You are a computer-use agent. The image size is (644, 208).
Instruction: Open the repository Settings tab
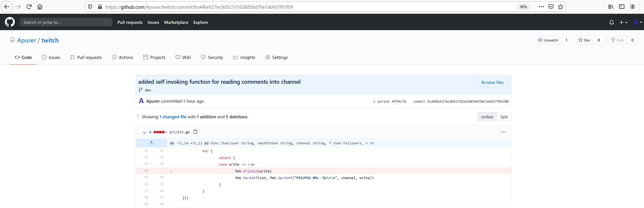(276, 57)
